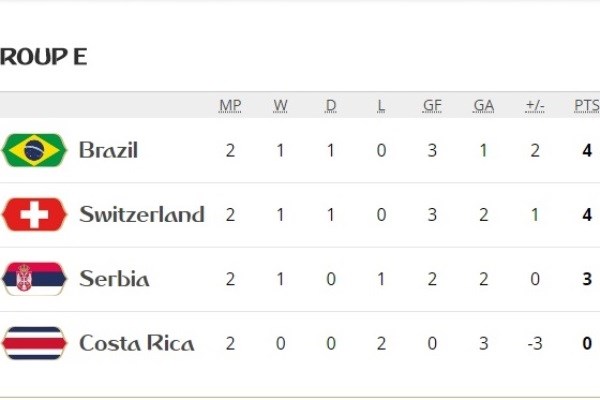Select the Costa Rica team name
The image size is (600, 400).
point(137,343)
